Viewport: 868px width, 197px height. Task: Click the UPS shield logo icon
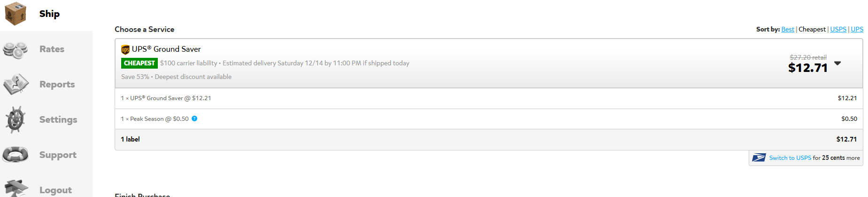click(125, 49)
